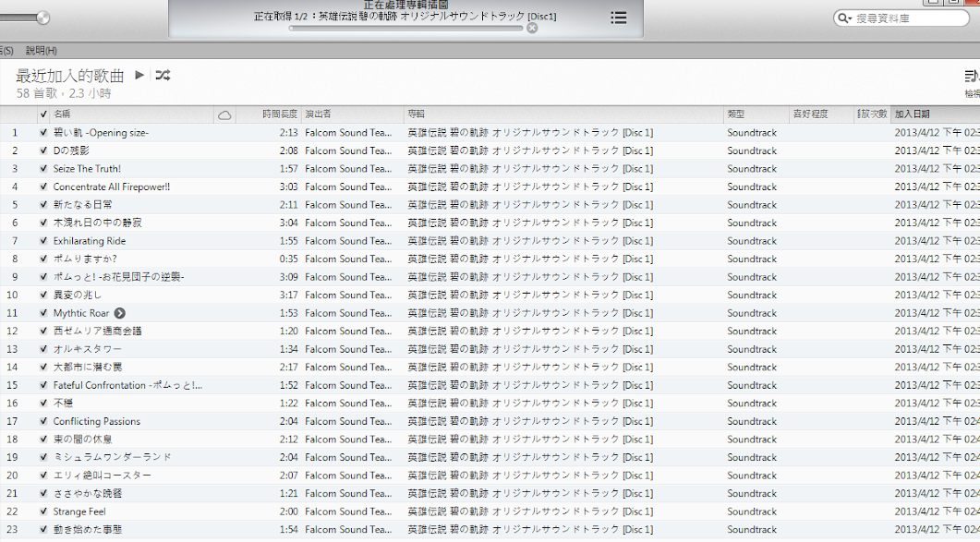
Task: Click the 3:17 duration of 異変の兆し
Action: pyautogui.click(x=288, y=295)
